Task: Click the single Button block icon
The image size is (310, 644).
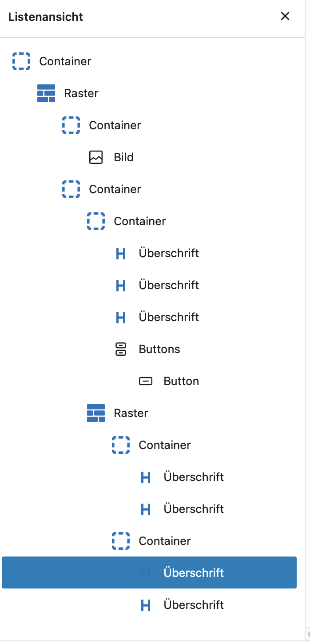Action: coord(146,381)
